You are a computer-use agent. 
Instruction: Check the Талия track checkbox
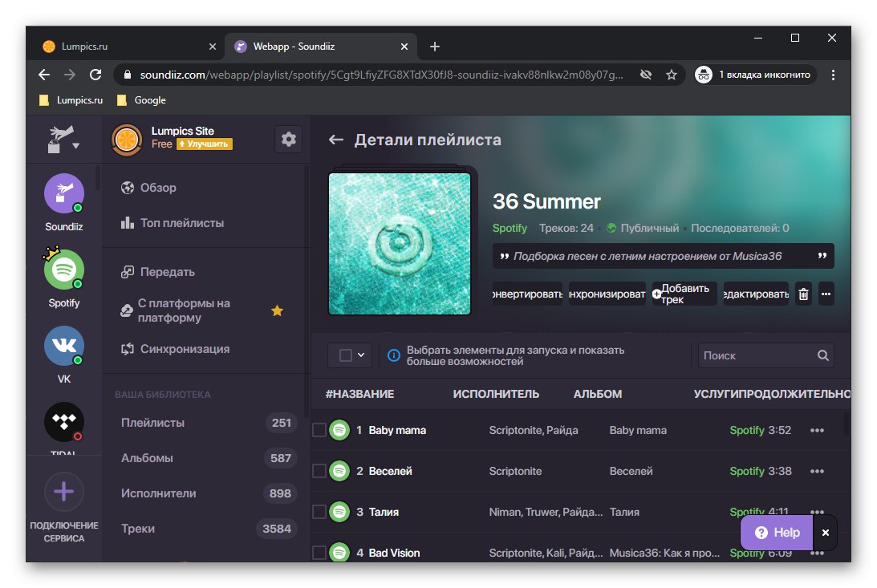[x=319, y=512]
